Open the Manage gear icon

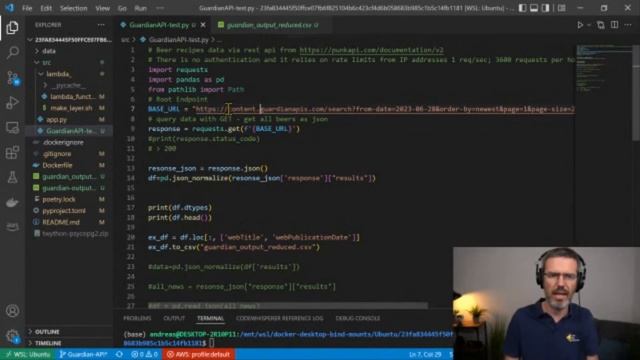[x=13, y=336]
